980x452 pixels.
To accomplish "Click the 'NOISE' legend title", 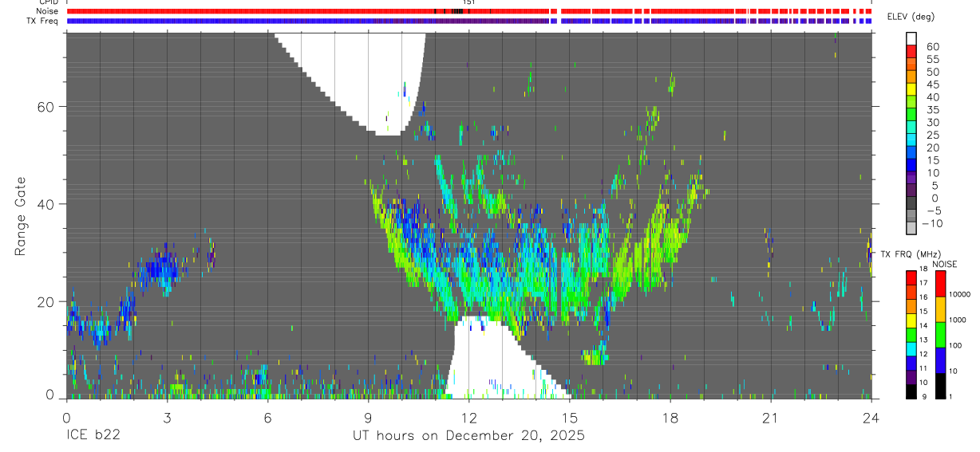I will click(943, 264).
